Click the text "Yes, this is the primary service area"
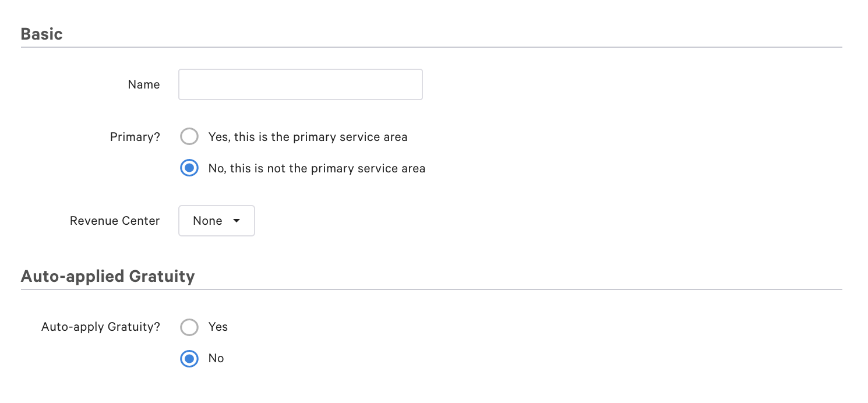 [x=308, y=136]
